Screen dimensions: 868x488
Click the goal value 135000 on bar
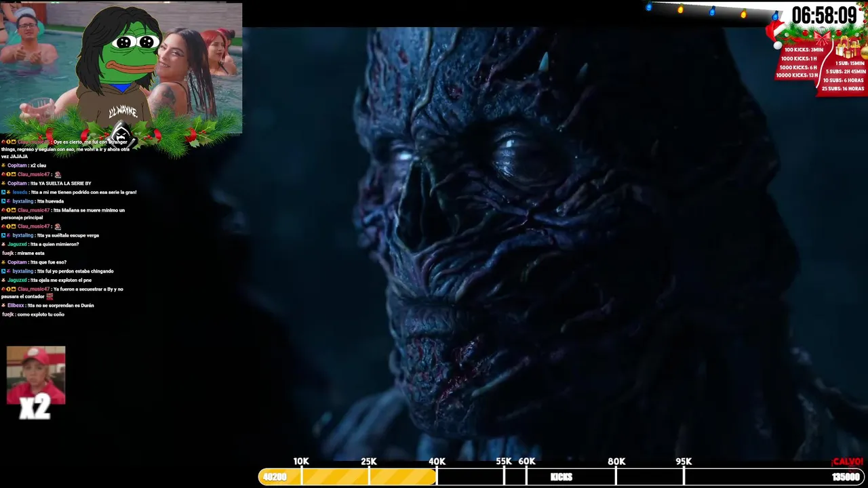pyautogui.click(x=846, y=477)
